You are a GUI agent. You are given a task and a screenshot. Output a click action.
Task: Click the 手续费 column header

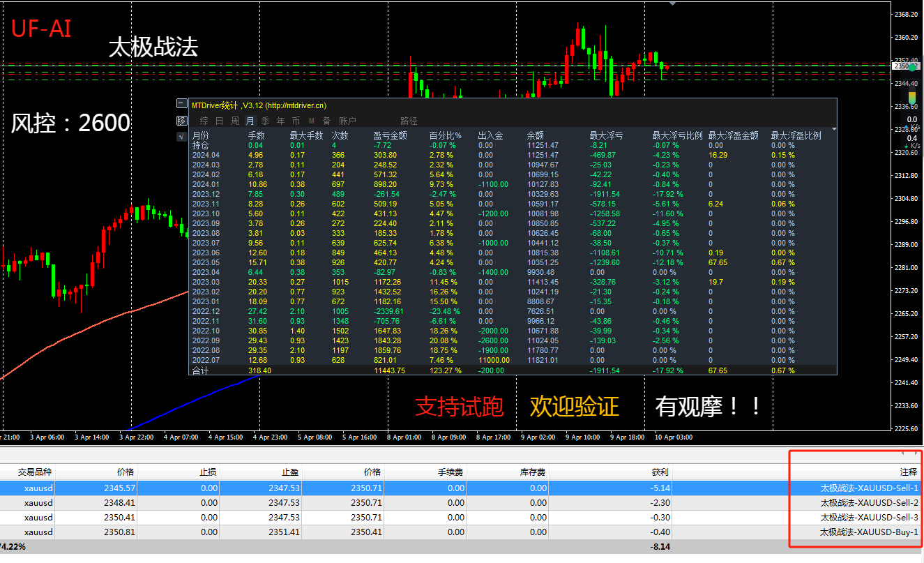(x=452, y=472)
